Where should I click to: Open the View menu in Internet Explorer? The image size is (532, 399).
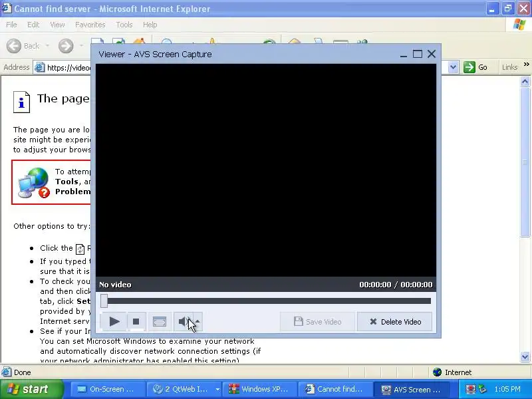(57, 25)
